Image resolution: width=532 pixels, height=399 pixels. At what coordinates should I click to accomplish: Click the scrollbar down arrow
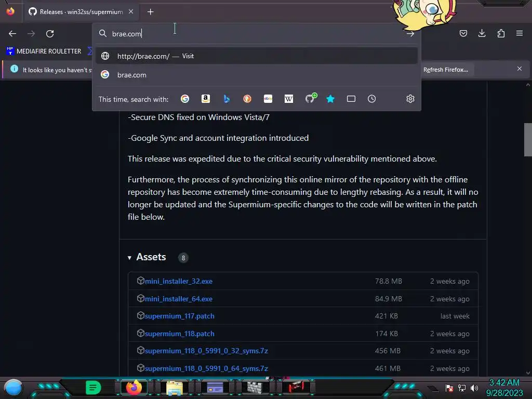528,373
